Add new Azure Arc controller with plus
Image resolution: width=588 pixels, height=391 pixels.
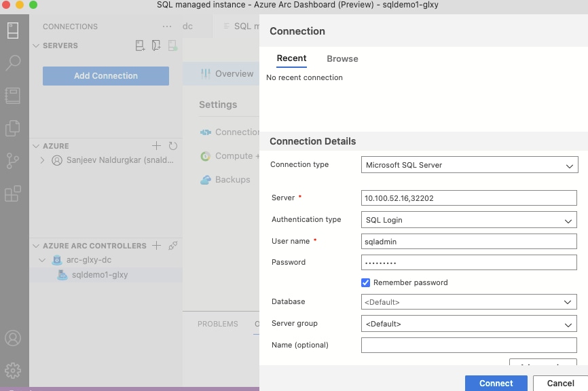156,246
